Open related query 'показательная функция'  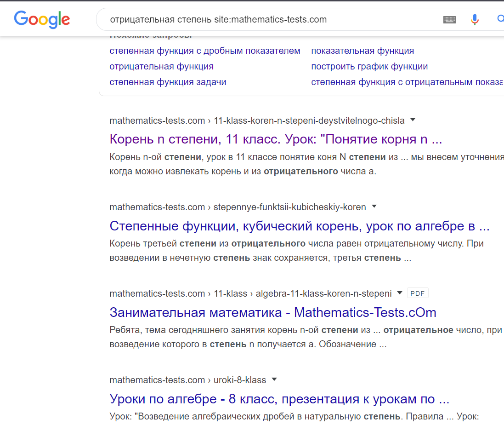point(362,51)
